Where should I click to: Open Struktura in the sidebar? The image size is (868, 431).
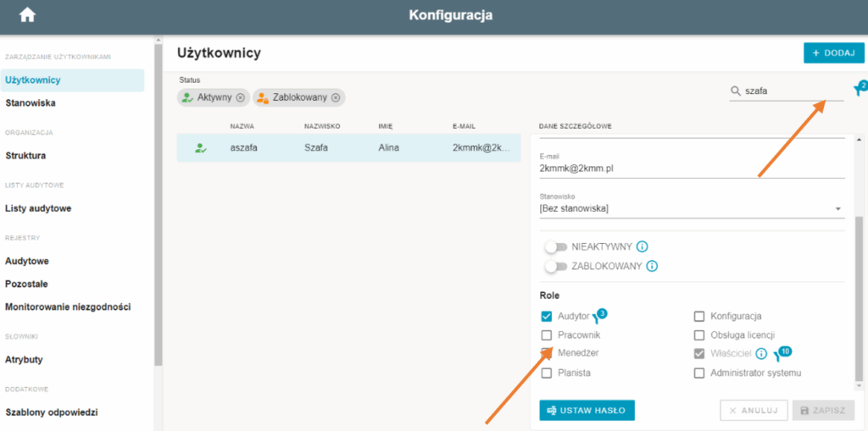pos(26,156)
